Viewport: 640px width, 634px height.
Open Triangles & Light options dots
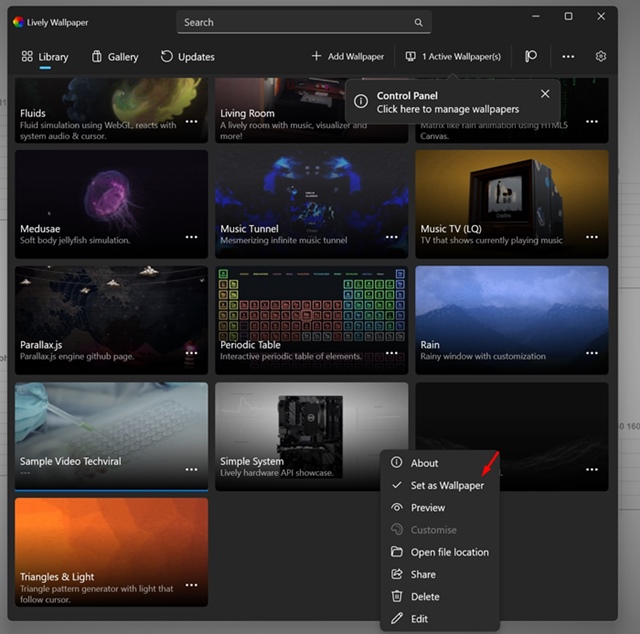191,585
